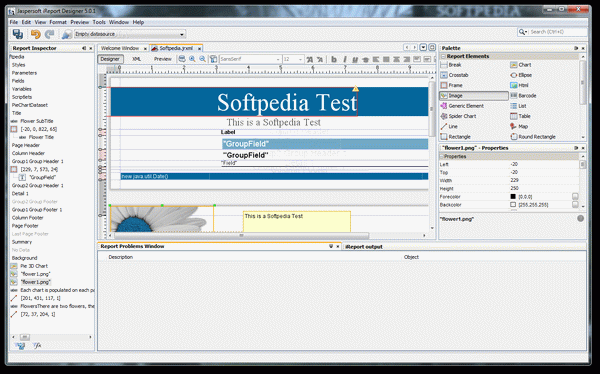Toggle underline formatting
Screen dimensions: 600x374
pos(355,59)
